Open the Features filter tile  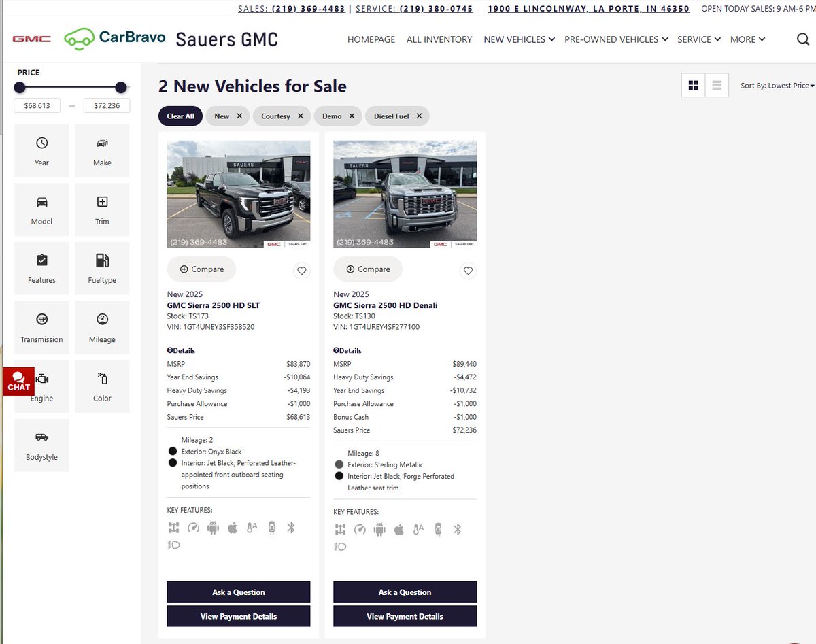click(42, 269)
